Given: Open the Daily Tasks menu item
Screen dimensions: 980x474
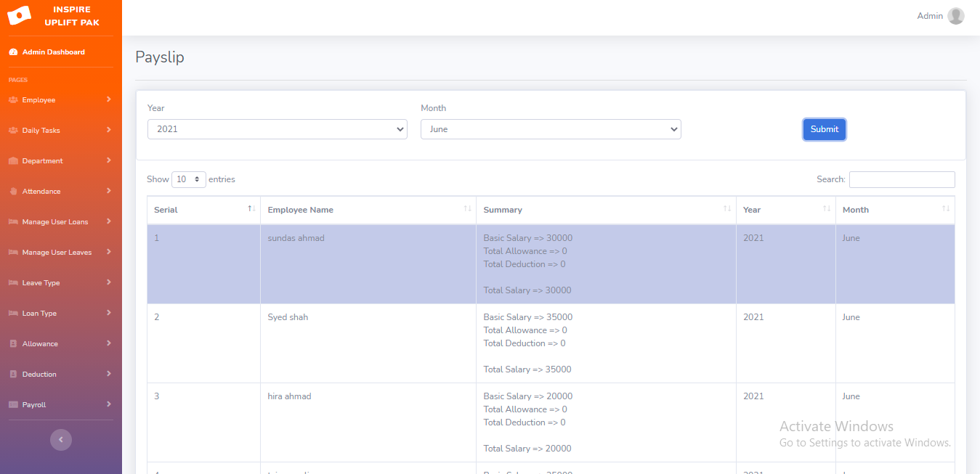Looking at the screenshot, I should click(x=41, y=131).
